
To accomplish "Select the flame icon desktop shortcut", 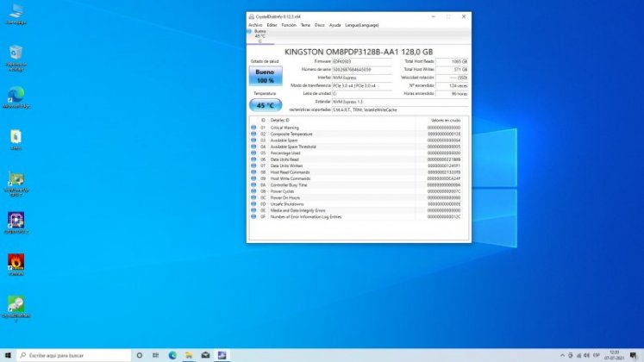I will [16, 265].
